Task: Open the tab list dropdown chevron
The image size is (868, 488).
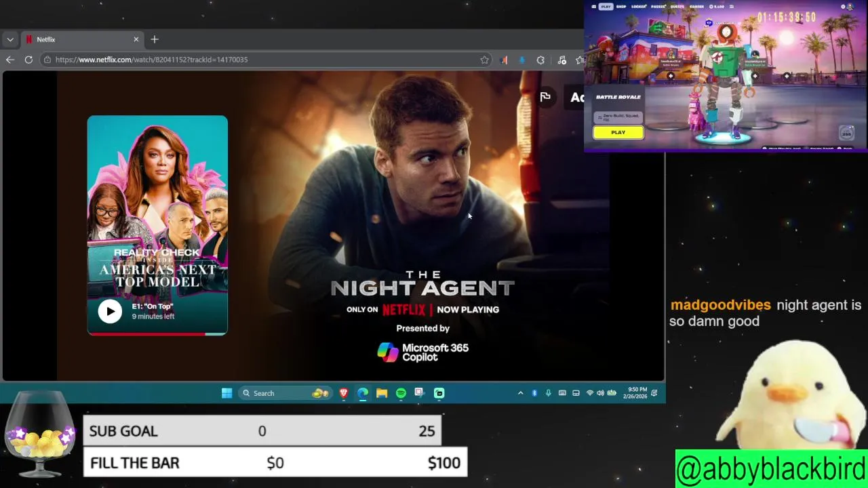Action: click(x=9, y=39)
